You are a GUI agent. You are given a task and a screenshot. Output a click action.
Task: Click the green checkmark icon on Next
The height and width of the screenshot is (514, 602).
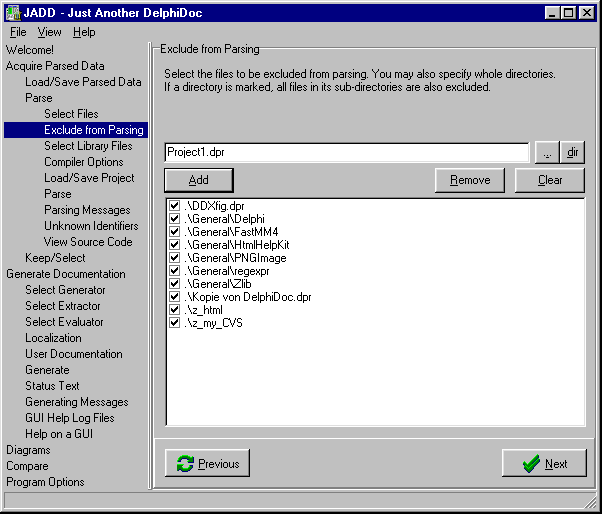point(531,464)
